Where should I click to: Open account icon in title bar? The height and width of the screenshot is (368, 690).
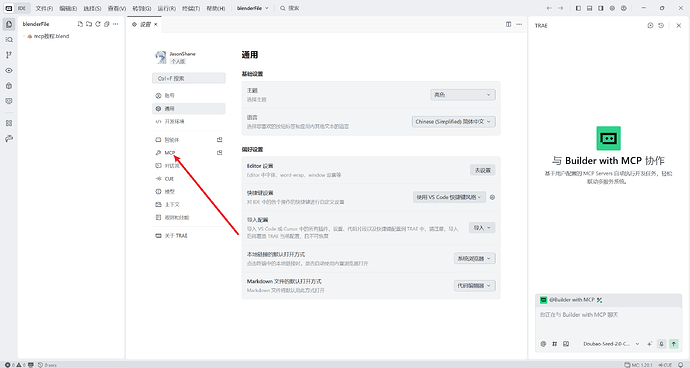click(624, 8)
